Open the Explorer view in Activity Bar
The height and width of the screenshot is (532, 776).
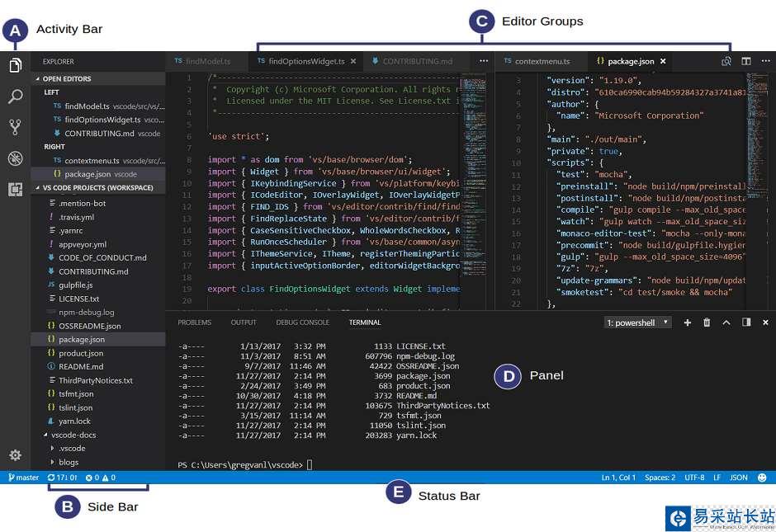coord(16,65)
